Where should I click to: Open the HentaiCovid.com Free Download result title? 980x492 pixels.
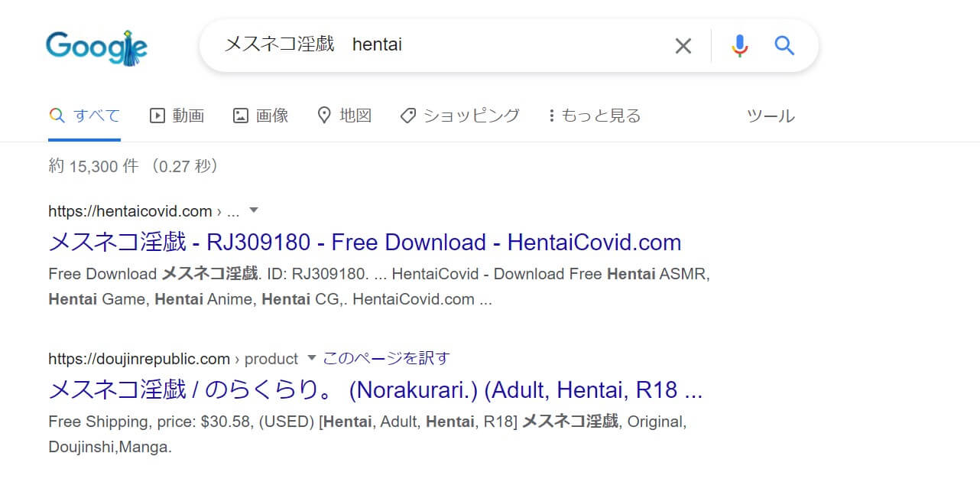(x=365, y=243)
